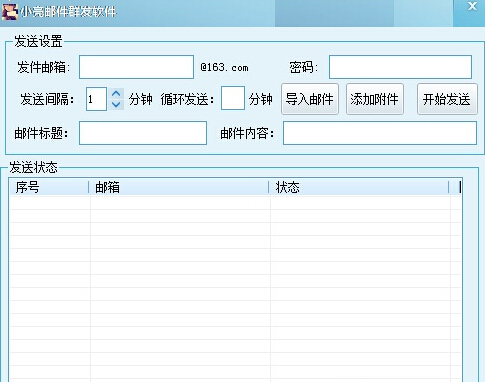Start sending with 开始发送 button
Image resolution: width=485 pixels, height=382 pixels.
point(447,99)
